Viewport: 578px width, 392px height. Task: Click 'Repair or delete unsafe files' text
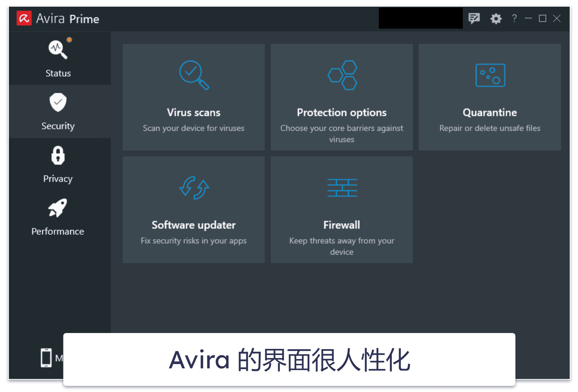(x=490, y=128)
